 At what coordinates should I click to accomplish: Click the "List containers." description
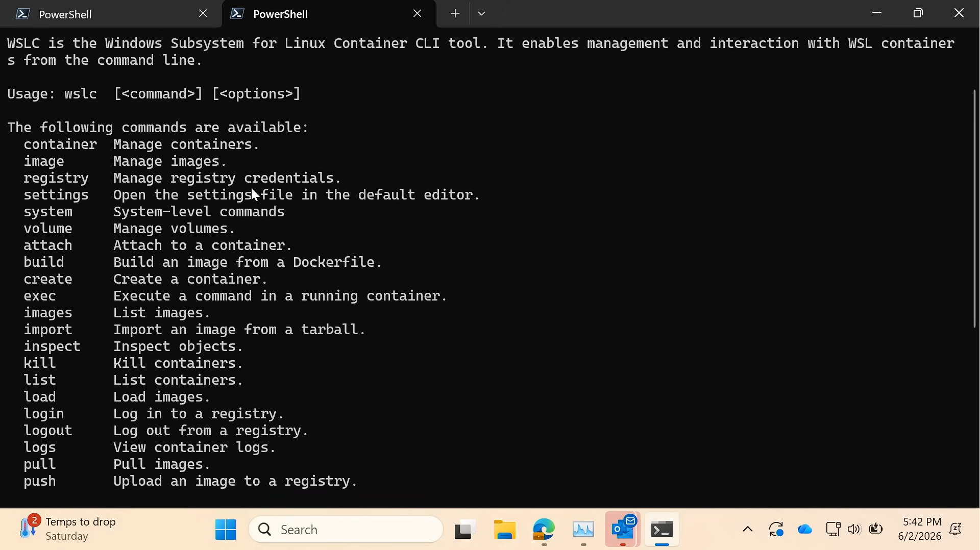tap(178, 381)
